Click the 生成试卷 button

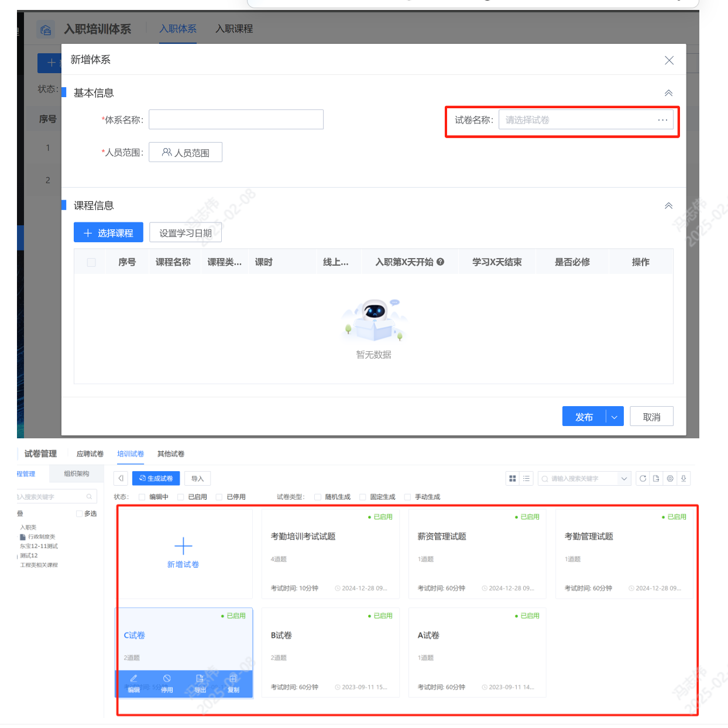(156, 479)
